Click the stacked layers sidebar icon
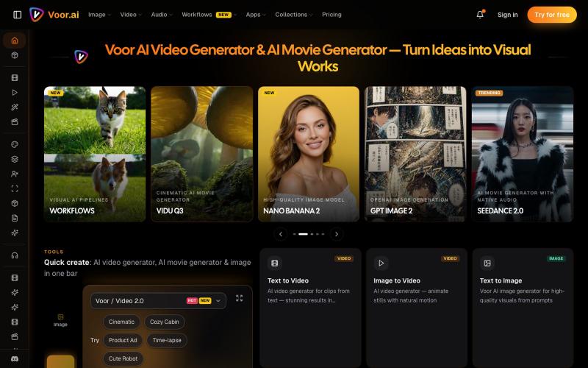Screen dimensions: 588x368 point(15,159)
